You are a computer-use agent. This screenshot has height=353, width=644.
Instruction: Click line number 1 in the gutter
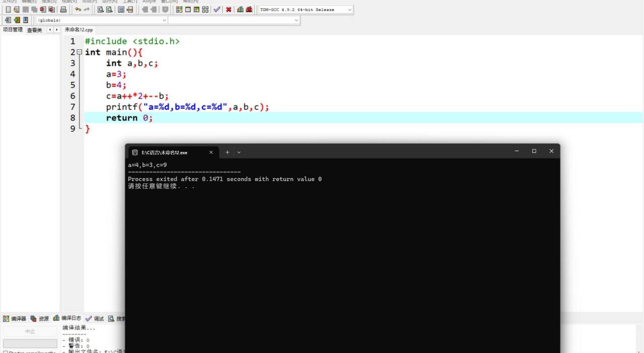click(x=72, y=41)
